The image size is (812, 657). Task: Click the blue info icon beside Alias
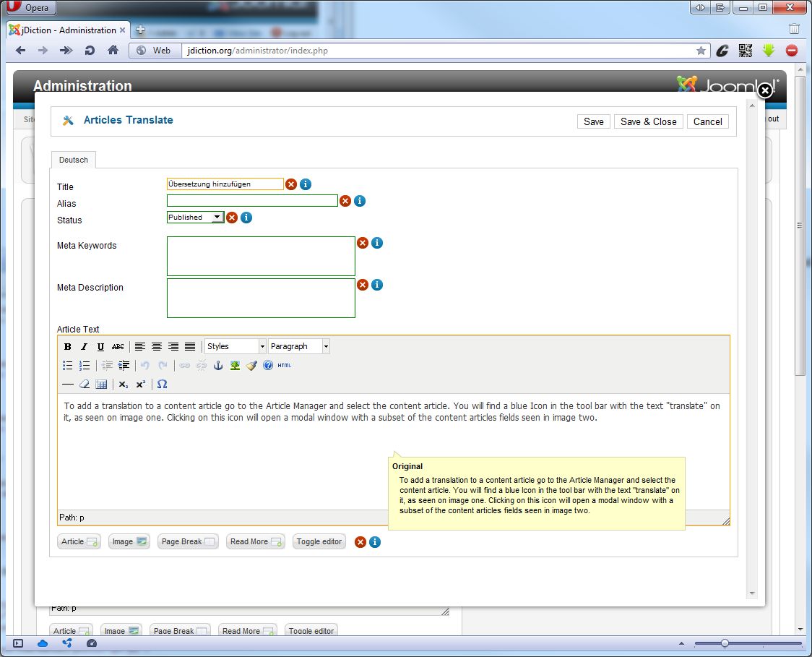tap(360, 201)
